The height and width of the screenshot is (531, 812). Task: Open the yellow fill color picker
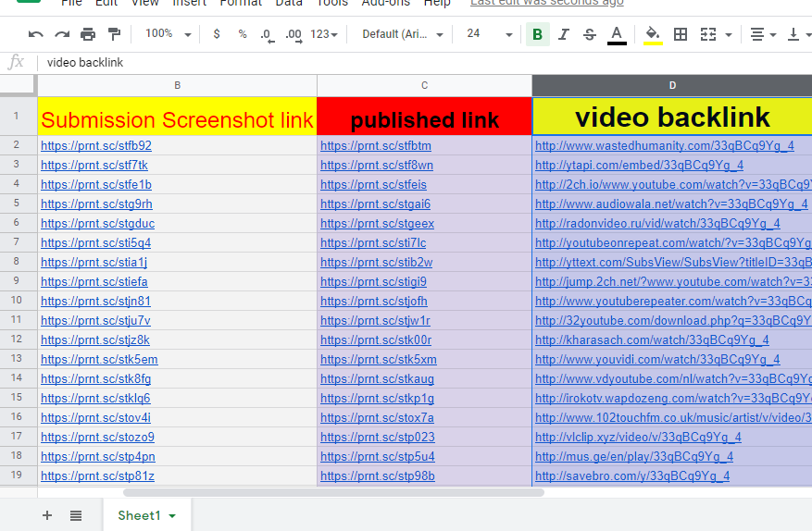coord(653,34)
